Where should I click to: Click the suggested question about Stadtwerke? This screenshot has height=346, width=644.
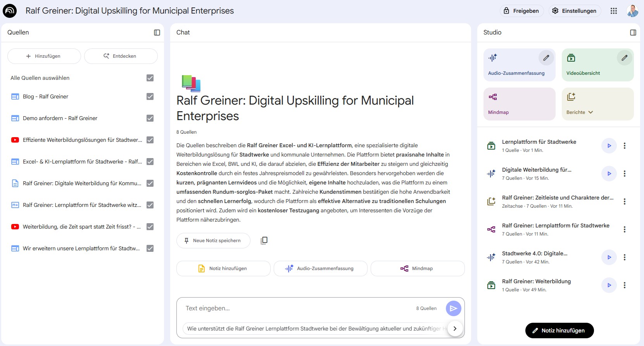coord(314,329)
